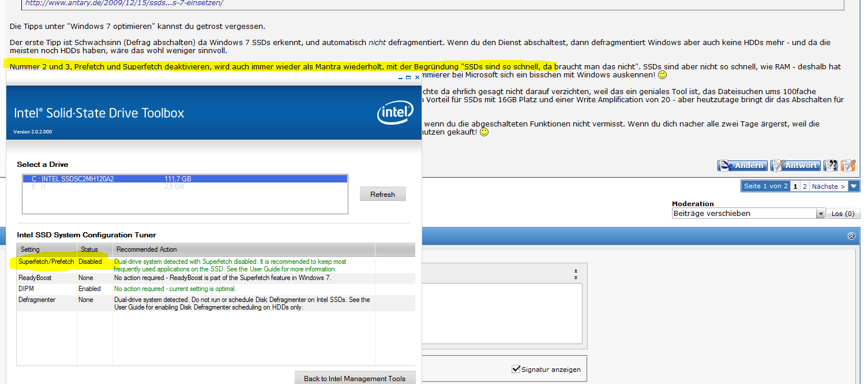This screenshot has width=868, height=384.
Task: Uncheck the Signatur anzeigen checkbox
Action: pos(516,369)
